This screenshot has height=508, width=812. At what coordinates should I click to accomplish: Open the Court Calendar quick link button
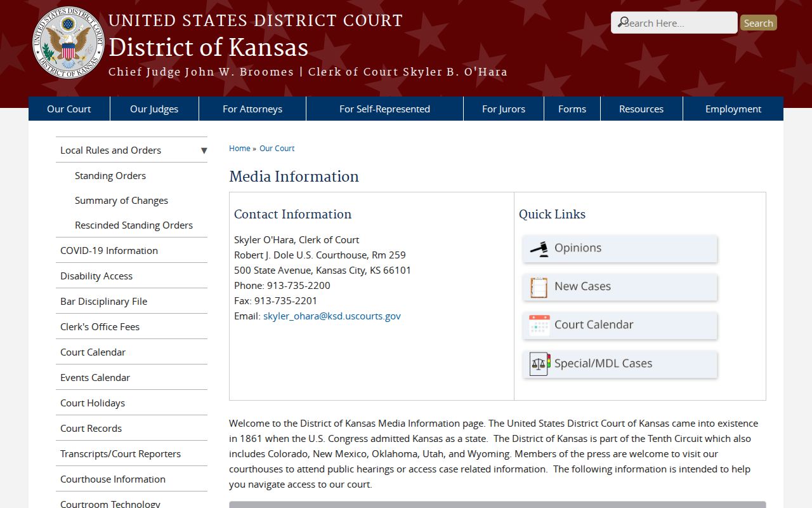[620, 325]
